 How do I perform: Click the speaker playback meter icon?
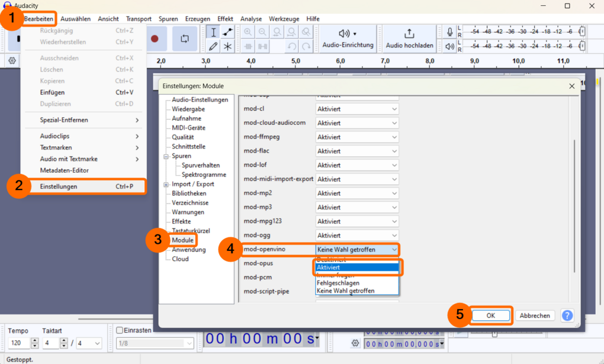click(x=449, y=47)
